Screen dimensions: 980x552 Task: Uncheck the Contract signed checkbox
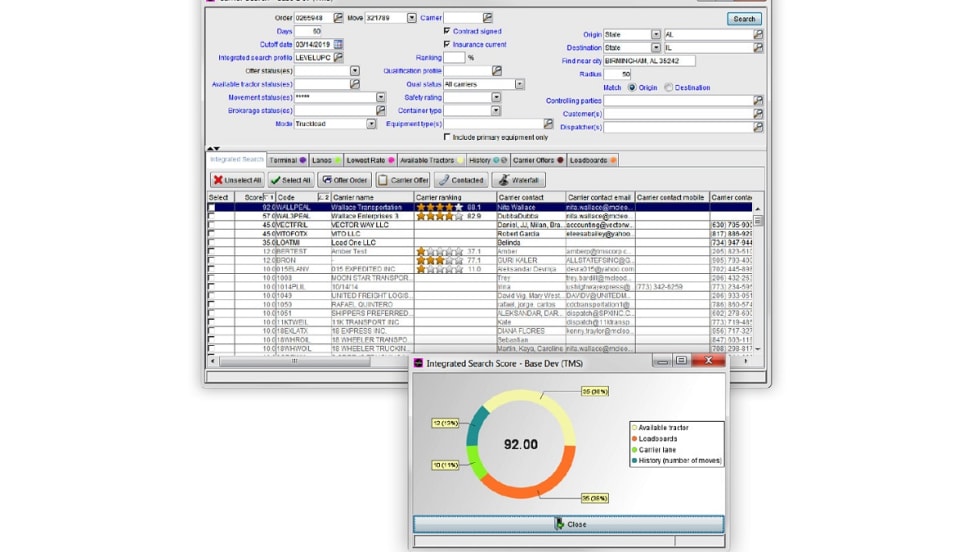click(x=447, y=31)
